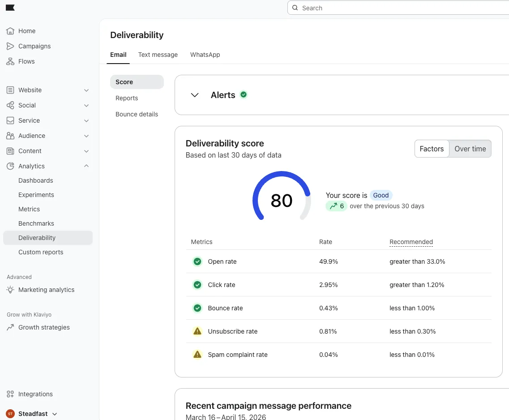Click the upward trend 6 badge
The image size is (509, 420).
click(337, 206)
